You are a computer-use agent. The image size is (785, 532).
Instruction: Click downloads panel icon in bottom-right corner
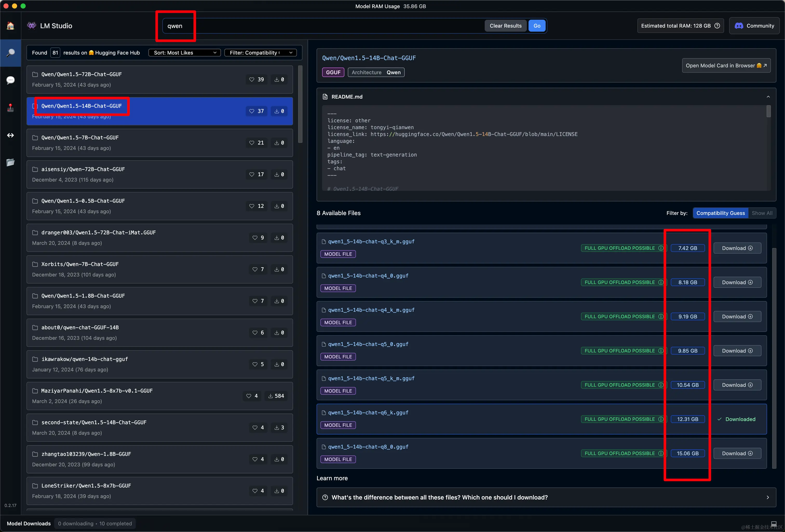point(774,523)
